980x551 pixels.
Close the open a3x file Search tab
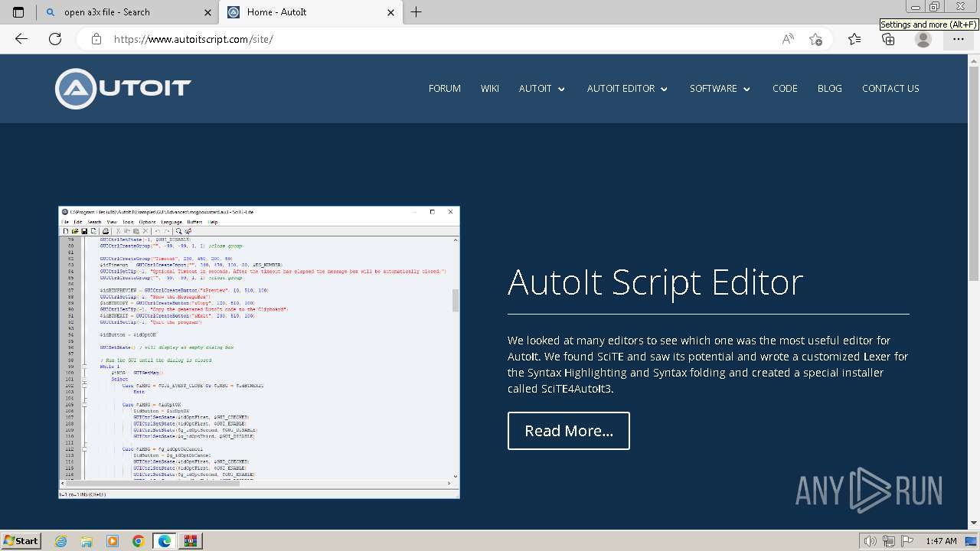point(207,12)
